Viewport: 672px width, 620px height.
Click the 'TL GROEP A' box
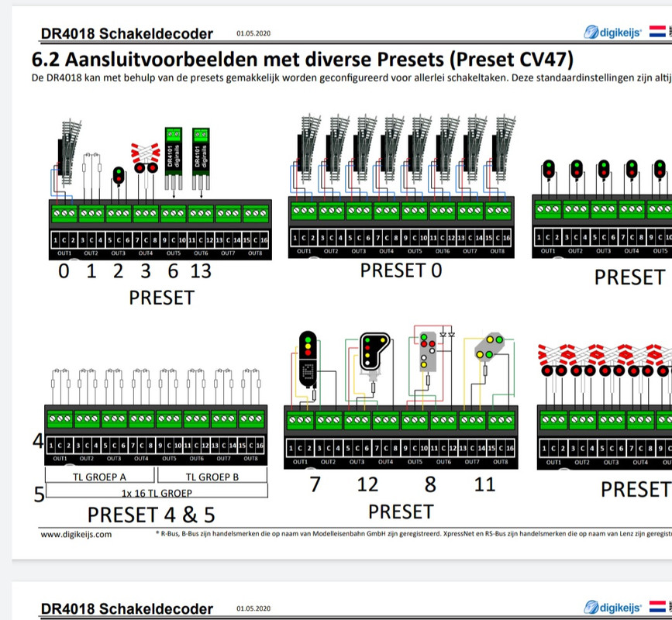[x=99, y=476]
